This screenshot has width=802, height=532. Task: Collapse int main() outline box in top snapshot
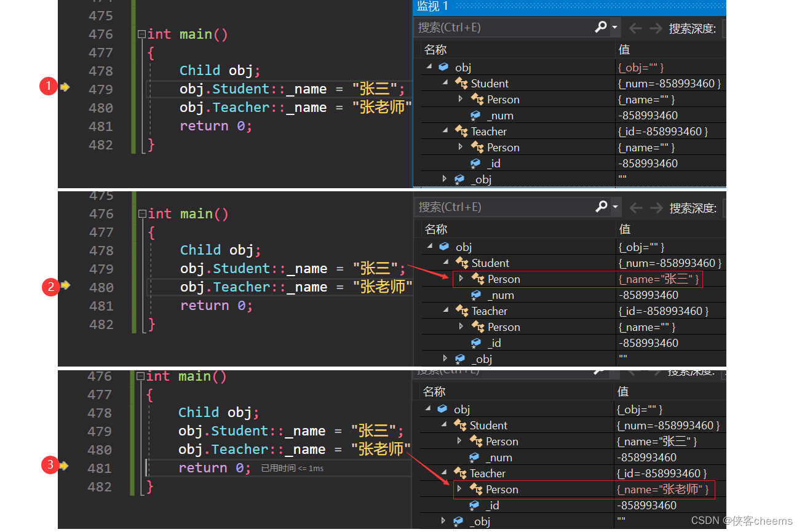coord(142,34)
